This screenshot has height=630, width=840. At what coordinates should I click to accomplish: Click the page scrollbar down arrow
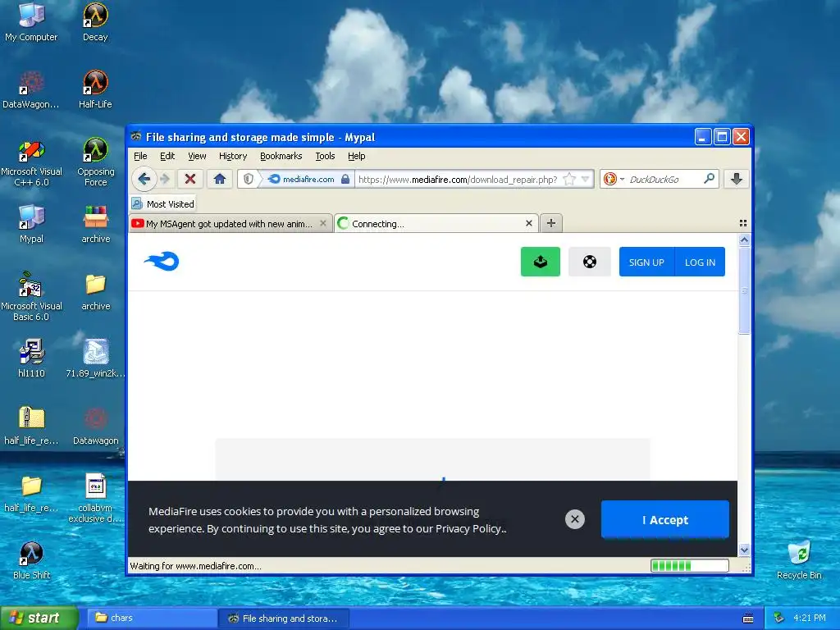click(x=744, y=550)
